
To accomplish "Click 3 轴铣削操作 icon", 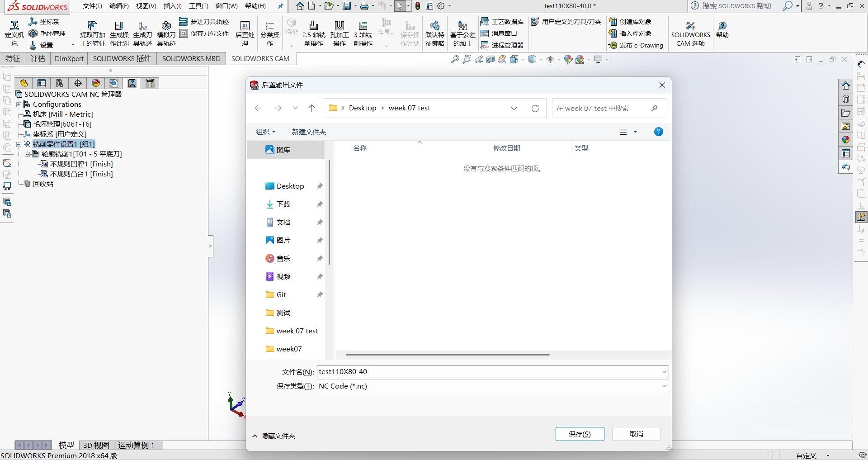I will [363, 33].
